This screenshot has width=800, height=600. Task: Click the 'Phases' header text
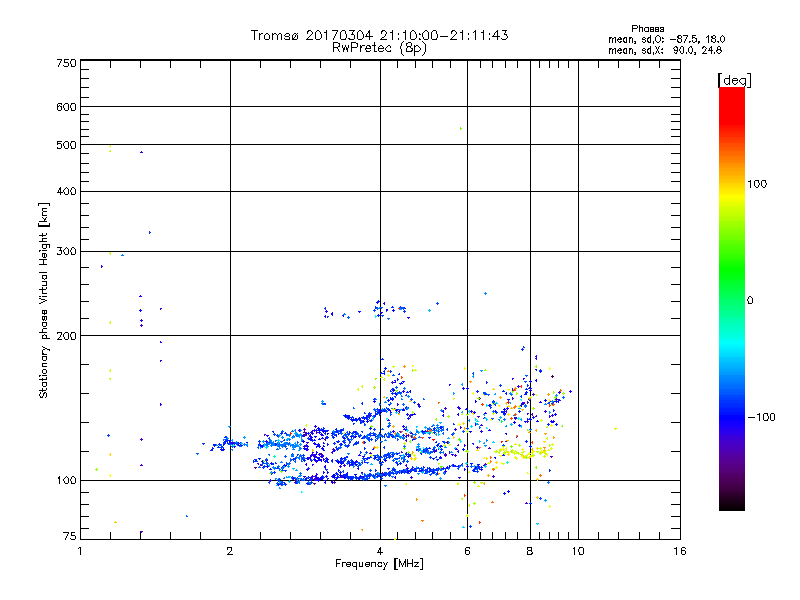pos(647,29)
